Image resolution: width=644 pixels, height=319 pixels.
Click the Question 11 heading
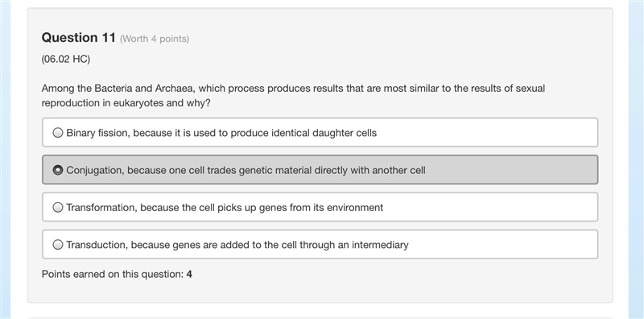tap(78, 38)
